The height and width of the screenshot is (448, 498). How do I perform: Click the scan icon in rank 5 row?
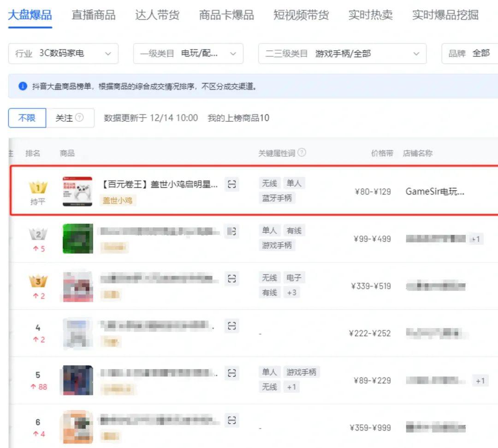point(232,373)
